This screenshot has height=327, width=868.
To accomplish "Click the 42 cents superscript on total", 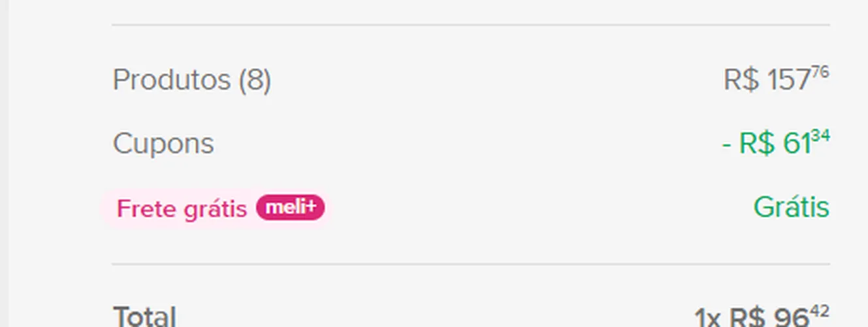I will [x=820, y=310].
